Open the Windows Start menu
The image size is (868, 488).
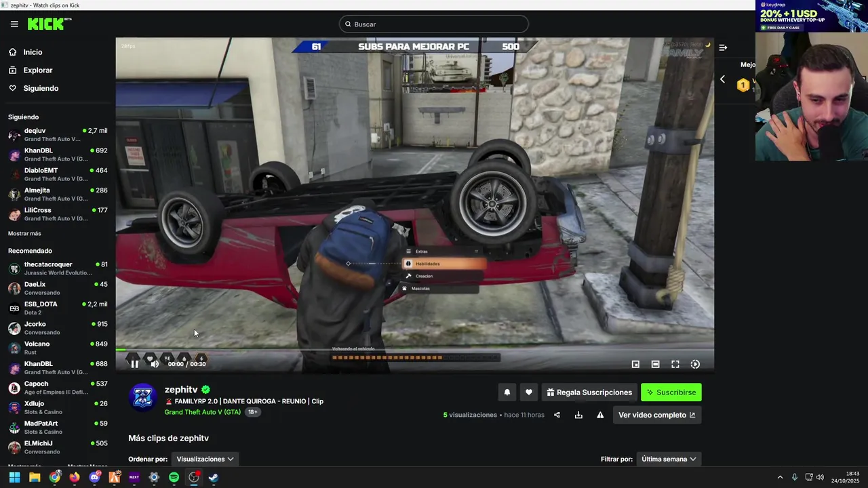coord(14,477)
